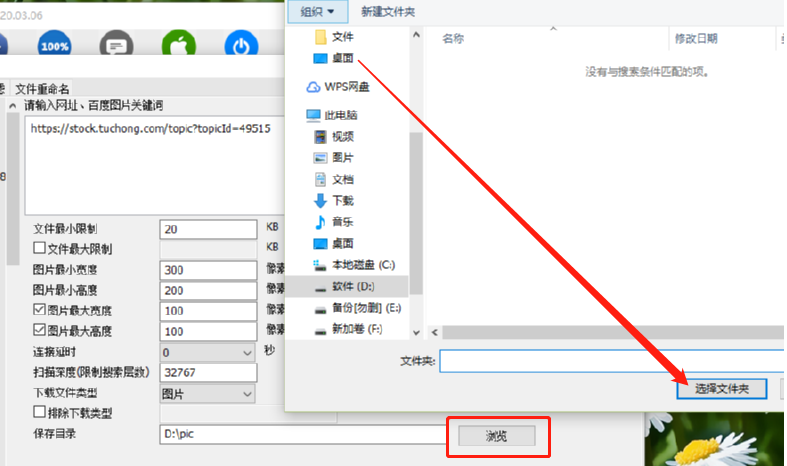Enable the 文件最大限制 checkbox
Image resolution: width=787 pixels, height=466 pixels.
click(39, 248)
